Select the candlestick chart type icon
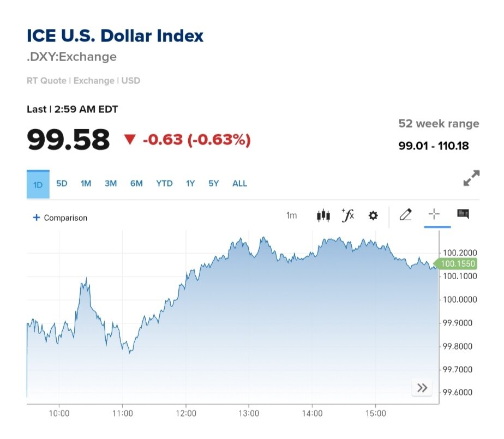The image size is (504, 439). pyautogui.click(x=323, y=215)
